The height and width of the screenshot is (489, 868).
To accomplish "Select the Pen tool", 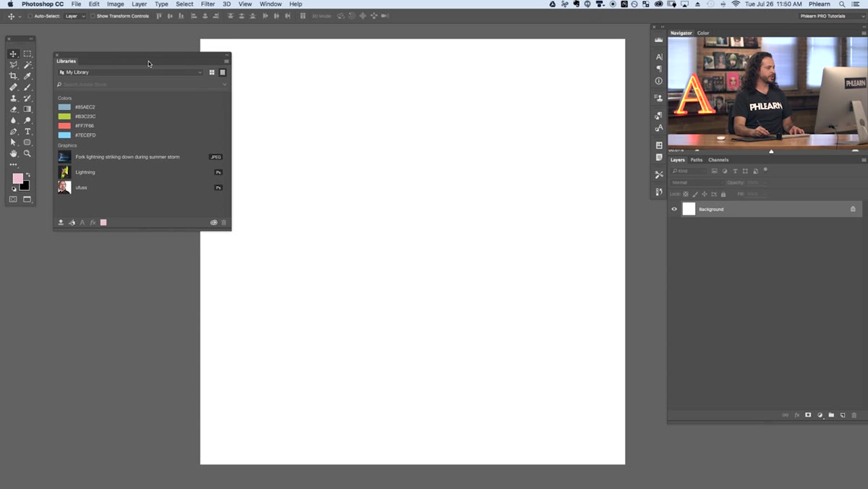I will click(x=13, y=132).
